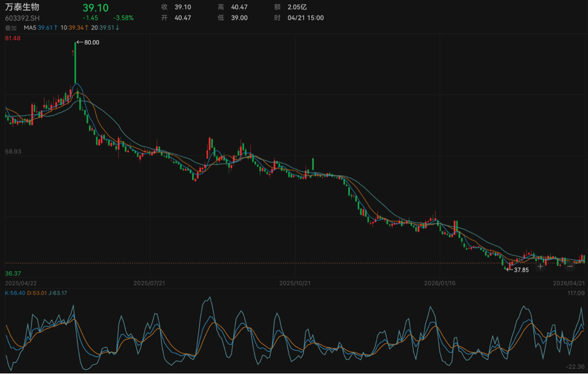Click the 2025/10/21 date axis label

[295, 283]
